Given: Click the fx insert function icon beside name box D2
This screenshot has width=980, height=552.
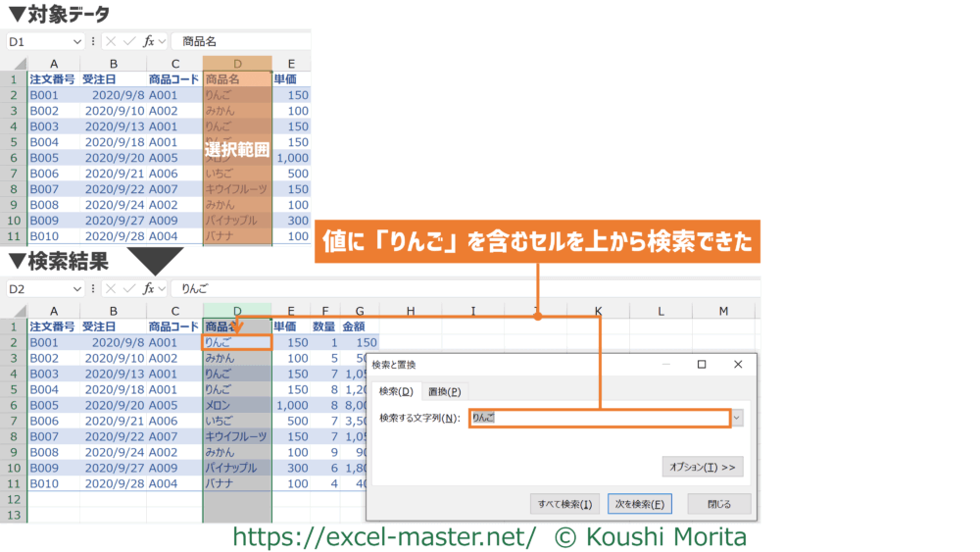Looking at the screenshot, I should [x=149, y=289].
